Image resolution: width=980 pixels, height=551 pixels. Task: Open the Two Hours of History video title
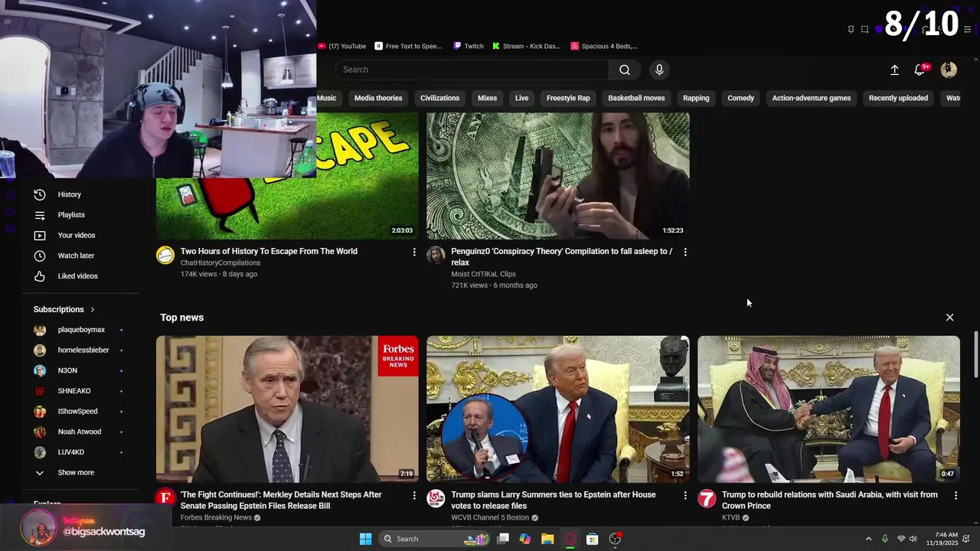(269, 252)
